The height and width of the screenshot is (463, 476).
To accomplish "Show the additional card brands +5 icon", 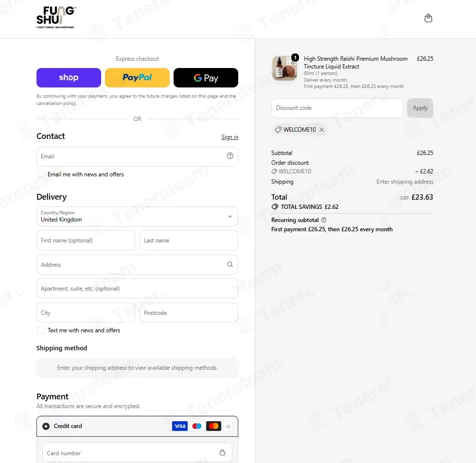I will click(228, 427).
